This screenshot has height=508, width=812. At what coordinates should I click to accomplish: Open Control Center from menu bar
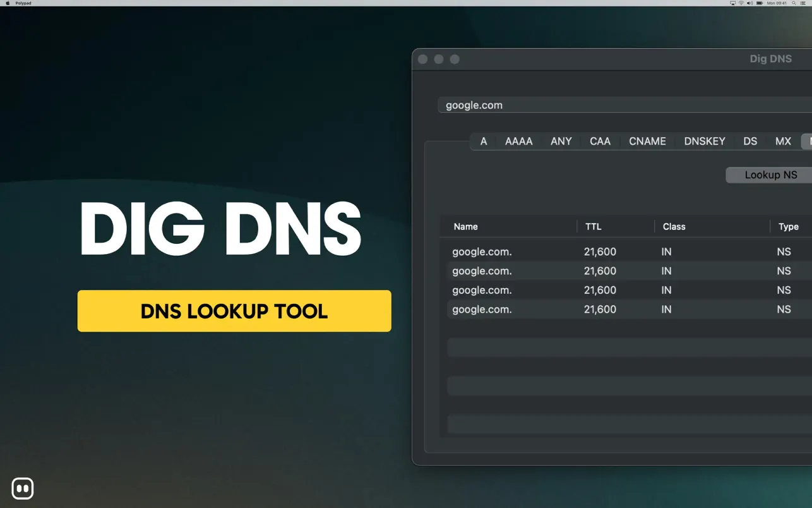(x=803, y=3)
